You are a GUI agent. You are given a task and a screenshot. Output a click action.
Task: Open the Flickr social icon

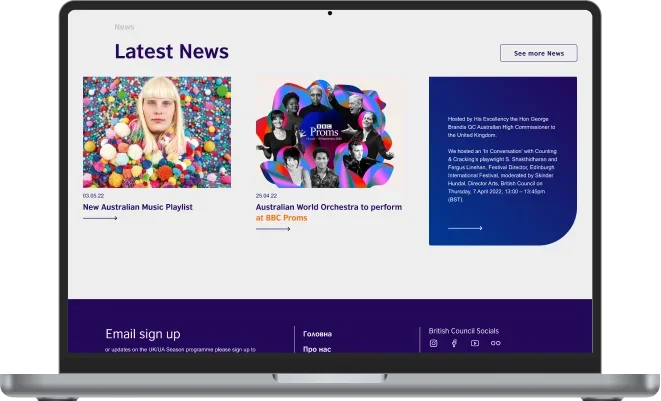495,343
